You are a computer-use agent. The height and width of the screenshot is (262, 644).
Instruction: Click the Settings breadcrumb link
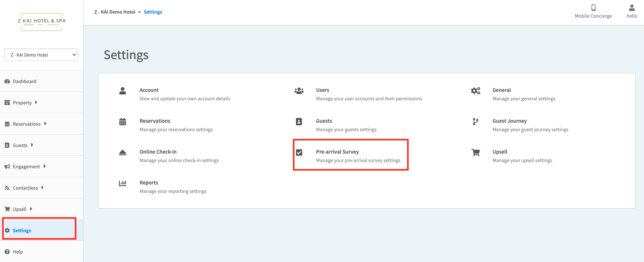pyautogui.click(x=153, y=12)
